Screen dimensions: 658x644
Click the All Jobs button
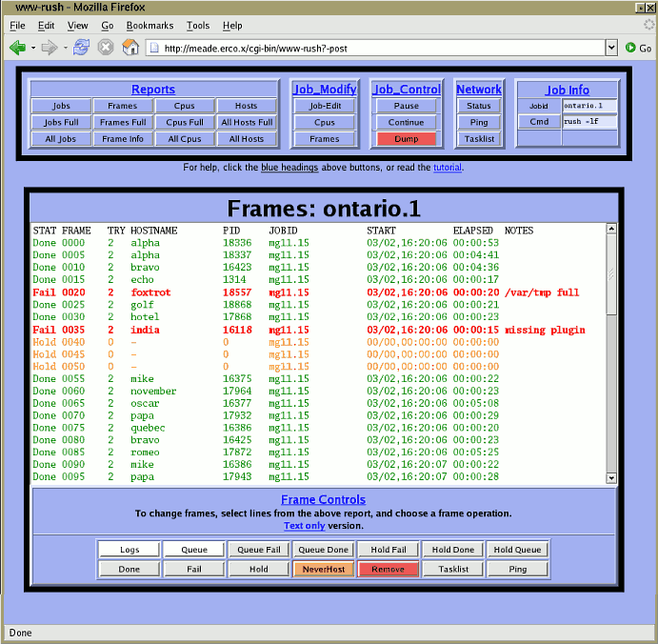[x=61, y=138]
